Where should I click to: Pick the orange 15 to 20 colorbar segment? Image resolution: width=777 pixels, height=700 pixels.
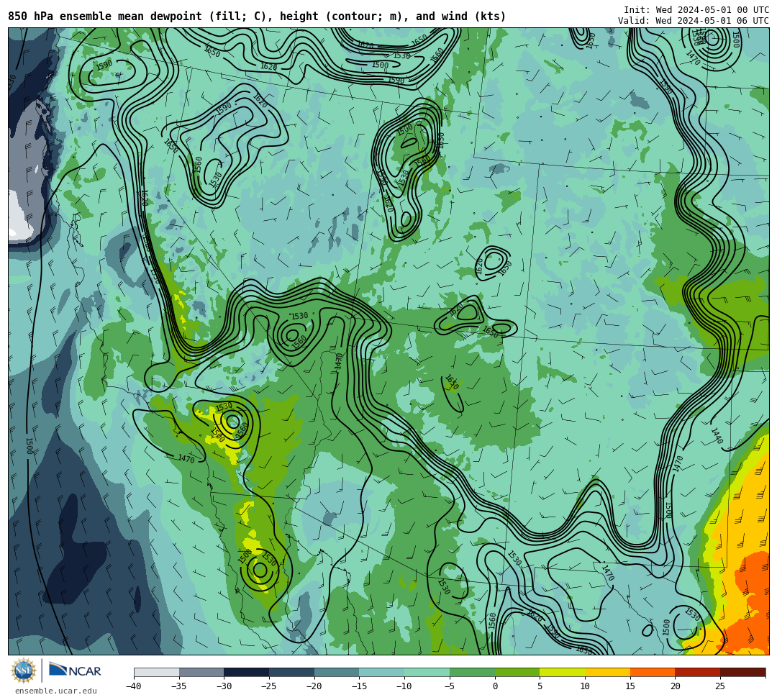pyautogui.click(x=653, y=672)
